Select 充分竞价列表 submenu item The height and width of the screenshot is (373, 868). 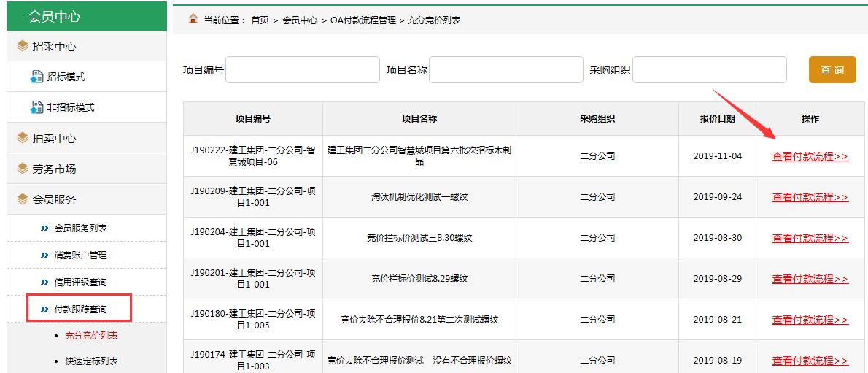(x=91, y=335)
